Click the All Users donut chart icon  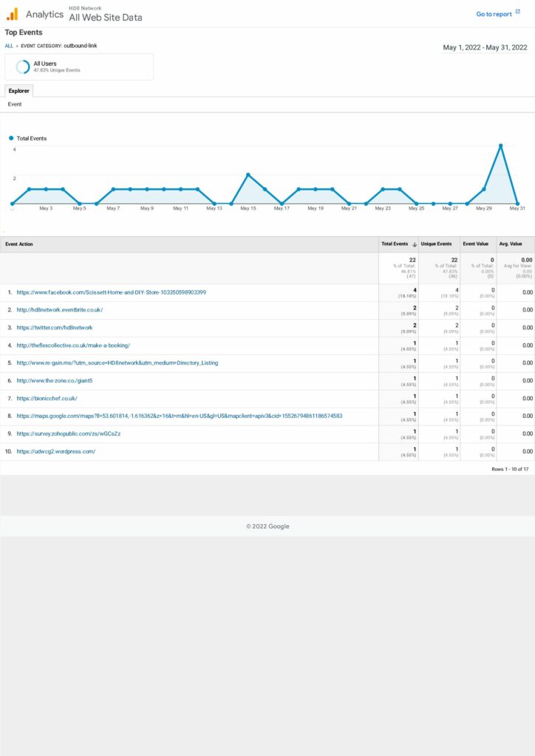(23, 66)
